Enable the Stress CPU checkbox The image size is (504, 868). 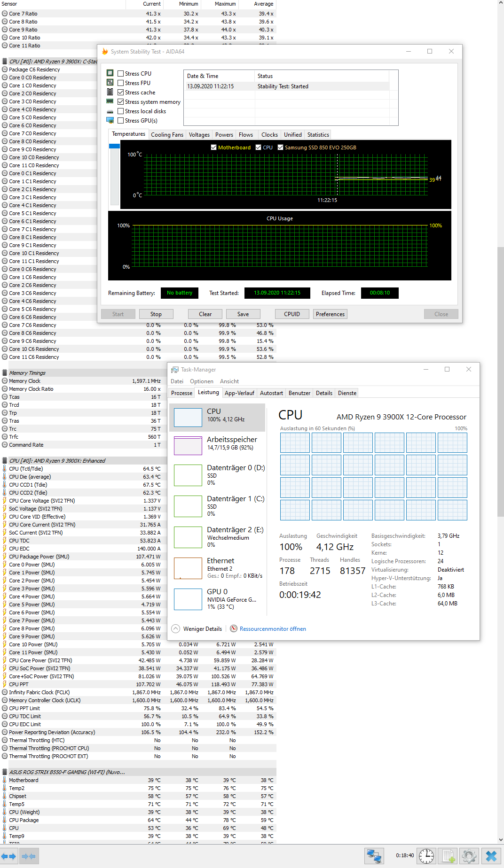coord(121,73)
